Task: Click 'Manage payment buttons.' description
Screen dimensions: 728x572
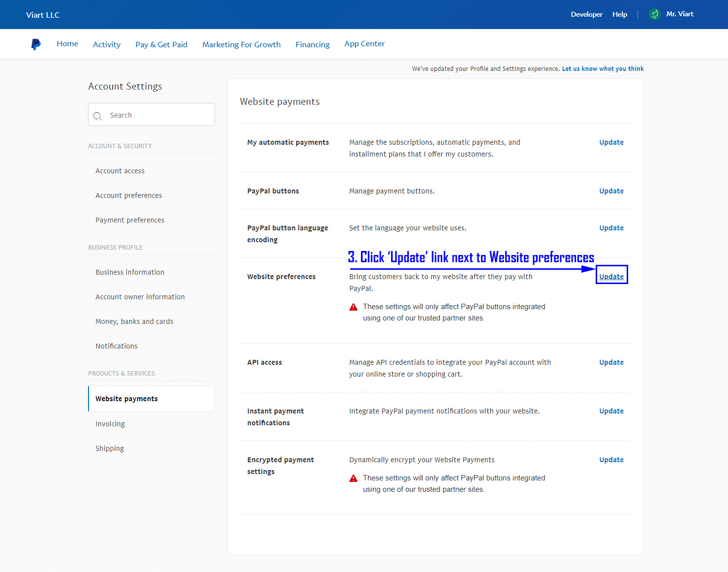Action: (x=392, y=191)
